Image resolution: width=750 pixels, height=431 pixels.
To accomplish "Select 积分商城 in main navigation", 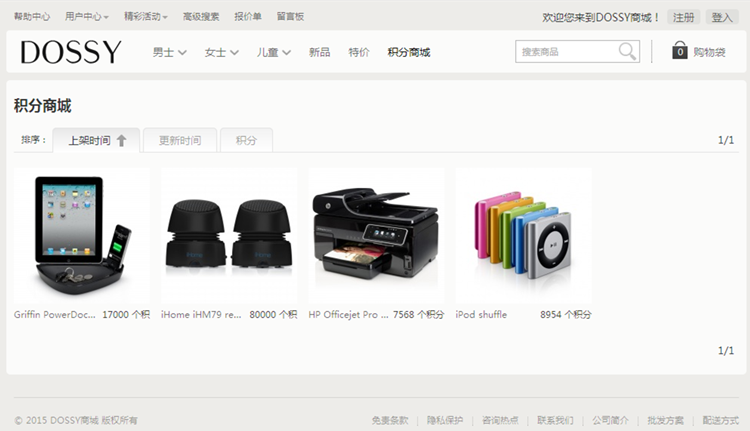I will coord(409,52).
